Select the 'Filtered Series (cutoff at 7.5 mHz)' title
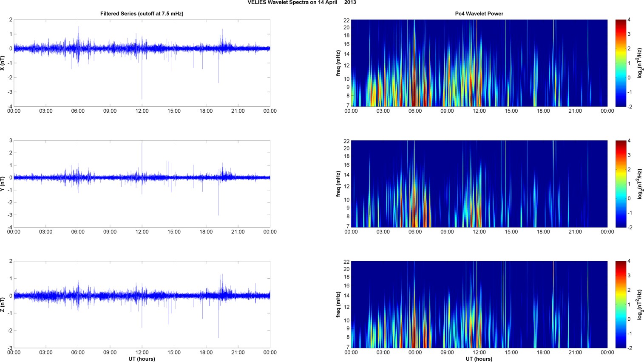The width and height of the screenshot is (644, 362). [142, 14]
